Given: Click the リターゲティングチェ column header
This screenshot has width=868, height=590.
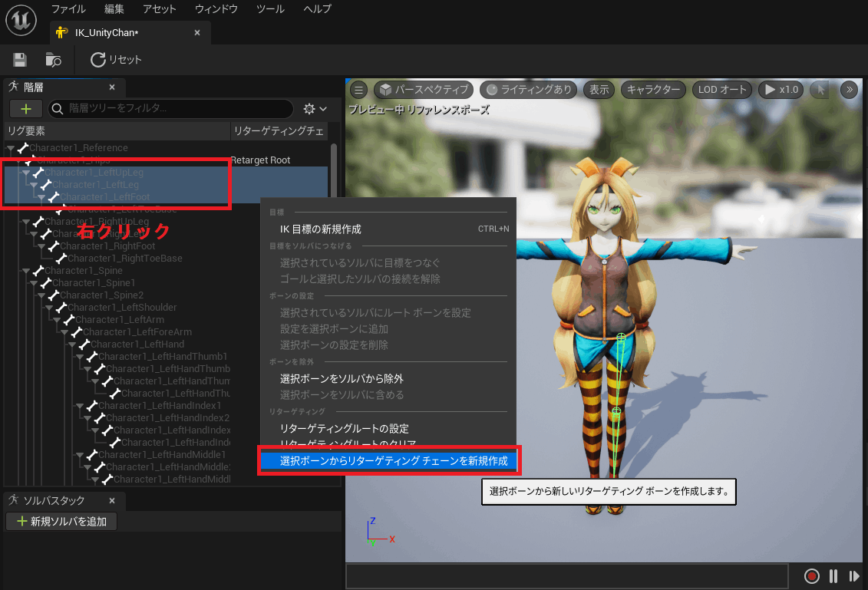Looking at the screenshot, I should coord(279,131).
